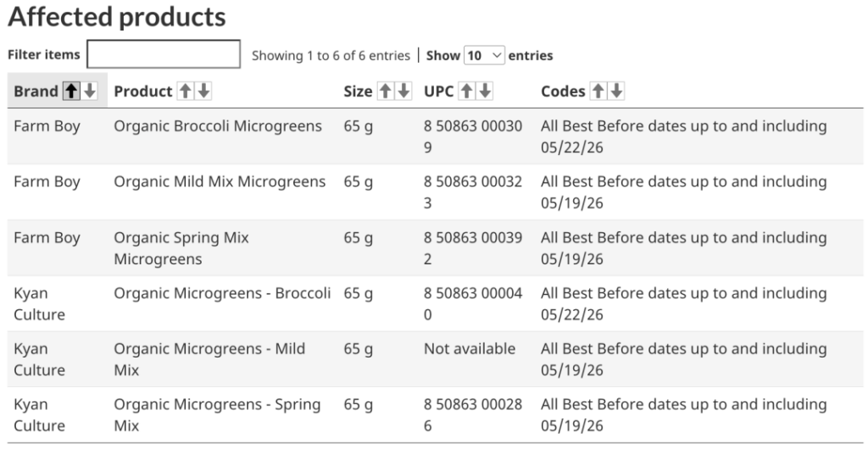Sort Brand column descending with down arrow
The image size is (868, 449).
click(90, 91)
